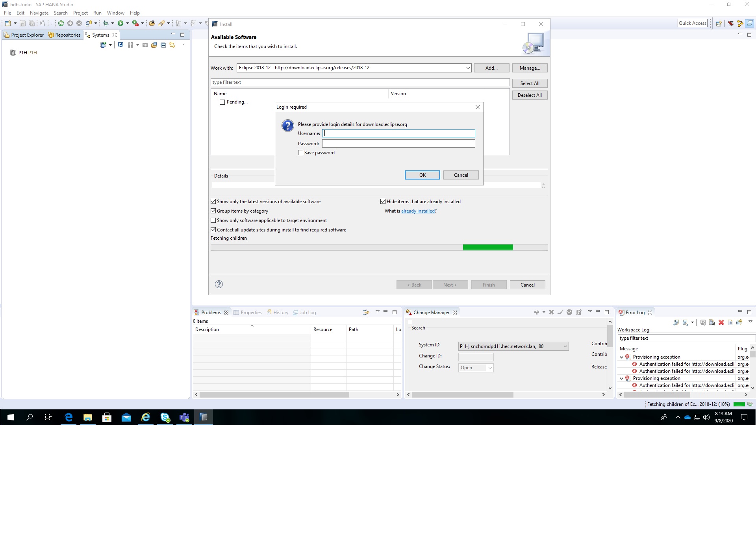Open the Debug icon dropdown arrow
756x544 pixels.
113,23
